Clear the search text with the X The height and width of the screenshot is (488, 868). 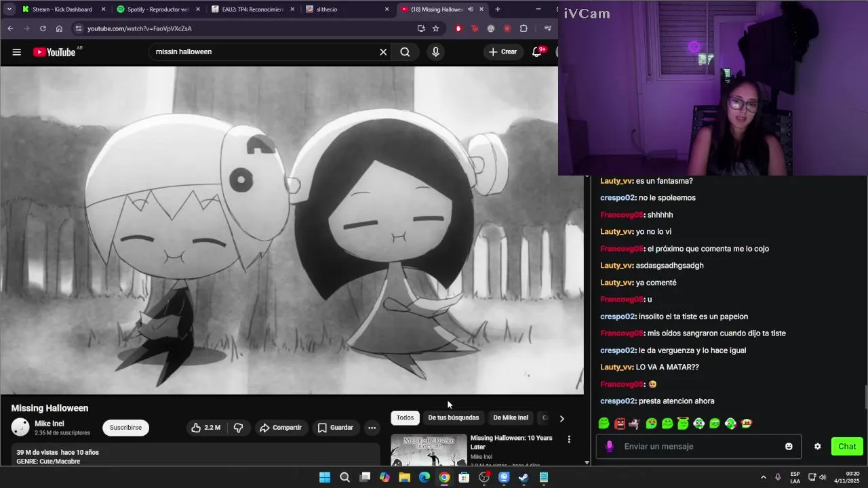[x=383, y=52]
